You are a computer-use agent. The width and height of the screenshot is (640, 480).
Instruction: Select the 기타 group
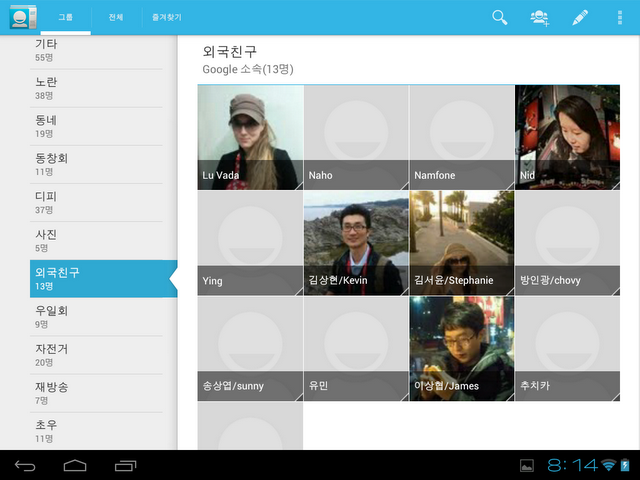(x=96, y=51)
